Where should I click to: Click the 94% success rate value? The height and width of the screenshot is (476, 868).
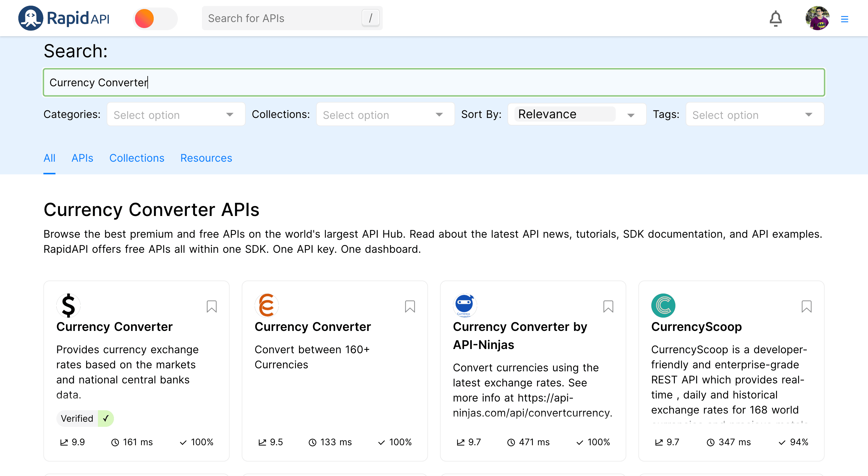[794, 442]
